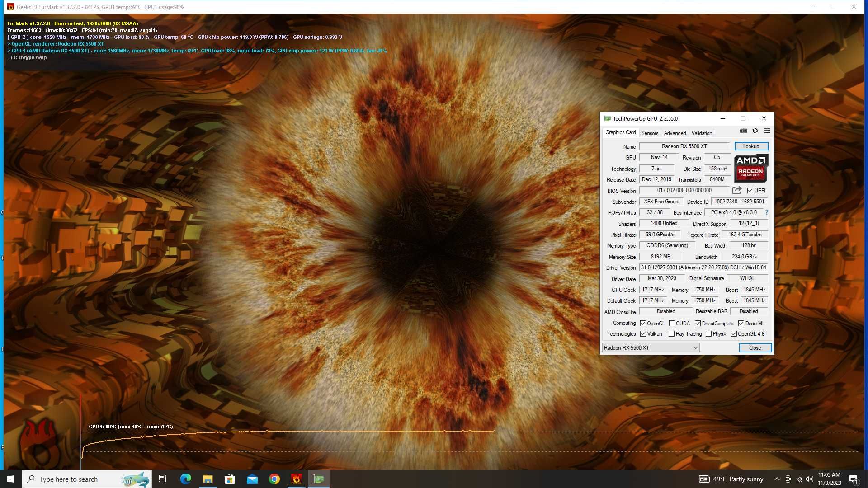Toggle the PhysX checkbox
868x488 pixels.
(x=708, y=334)
